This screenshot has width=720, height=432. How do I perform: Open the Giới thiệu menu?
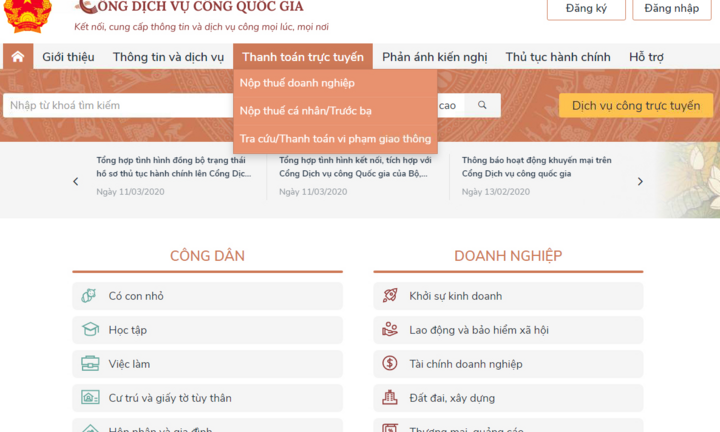click(68, 57)
